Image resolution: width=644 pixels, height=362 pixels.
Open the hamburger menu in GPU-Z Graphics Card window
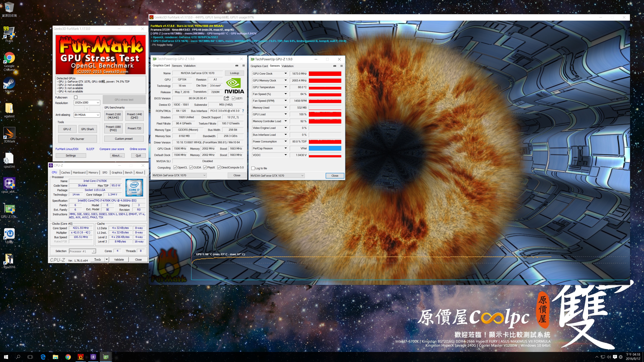(244, 66)
